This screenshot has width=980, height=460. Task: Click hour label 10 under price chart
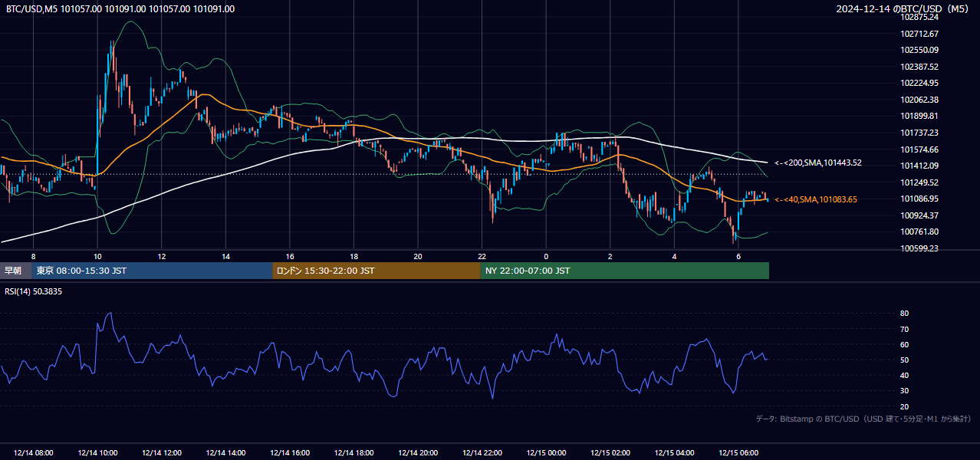(x=97, y=256)
